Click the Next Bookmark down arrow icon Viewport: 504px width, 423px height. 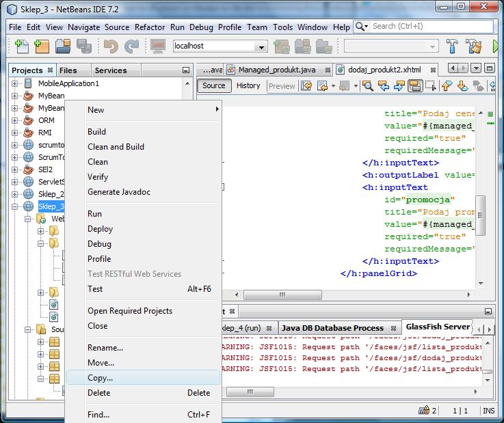click(x=463, y=85)
